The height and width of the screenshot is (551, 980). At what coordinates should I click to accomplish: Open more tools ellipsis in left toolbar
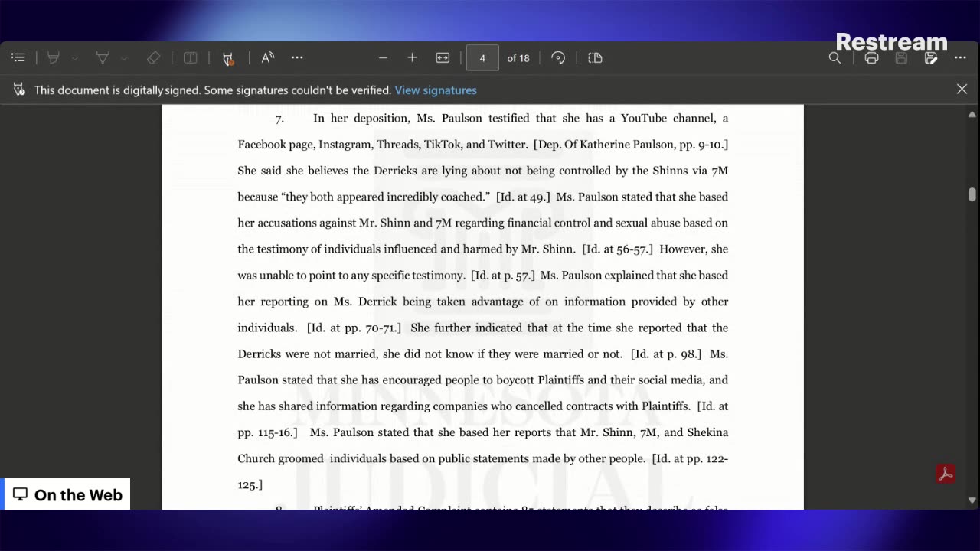click(297, 57)
